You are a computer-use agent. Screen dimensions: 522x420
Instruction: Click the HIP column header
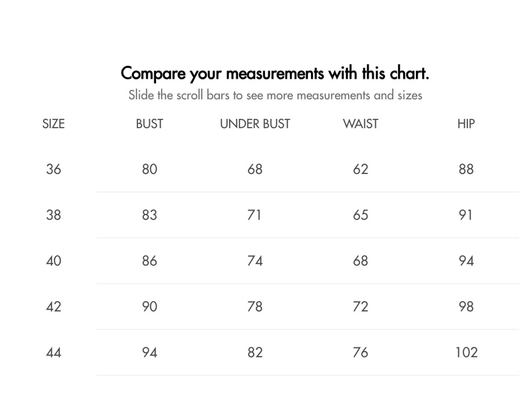coord(466,124)
